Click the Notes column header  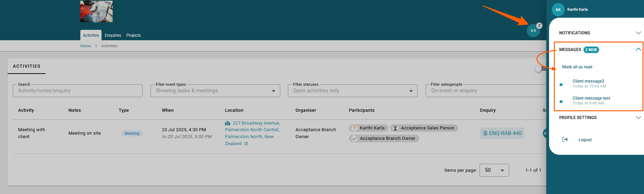pos(74,110)
